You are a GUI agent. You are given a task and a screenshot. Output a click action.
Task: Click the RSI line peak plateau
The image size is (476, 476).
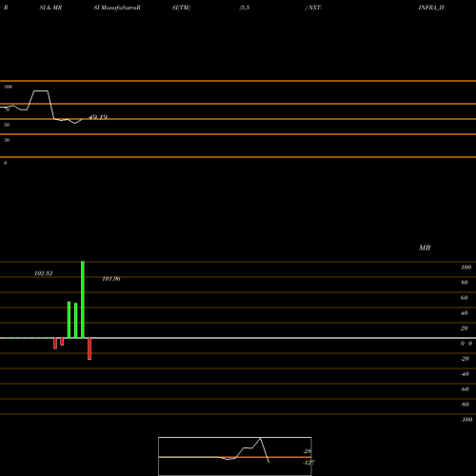click(41, 91)
